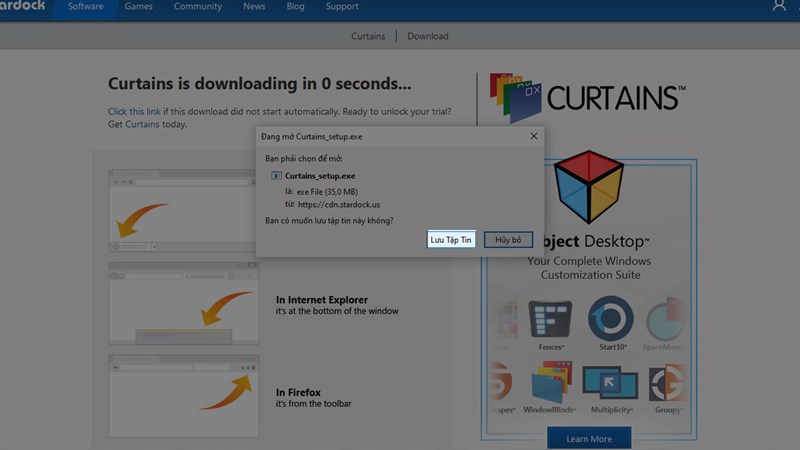Viewport: 800px width, 450px height.
Task: Click the 'In Internet Explorer' heading
Action: coord(322,299)
